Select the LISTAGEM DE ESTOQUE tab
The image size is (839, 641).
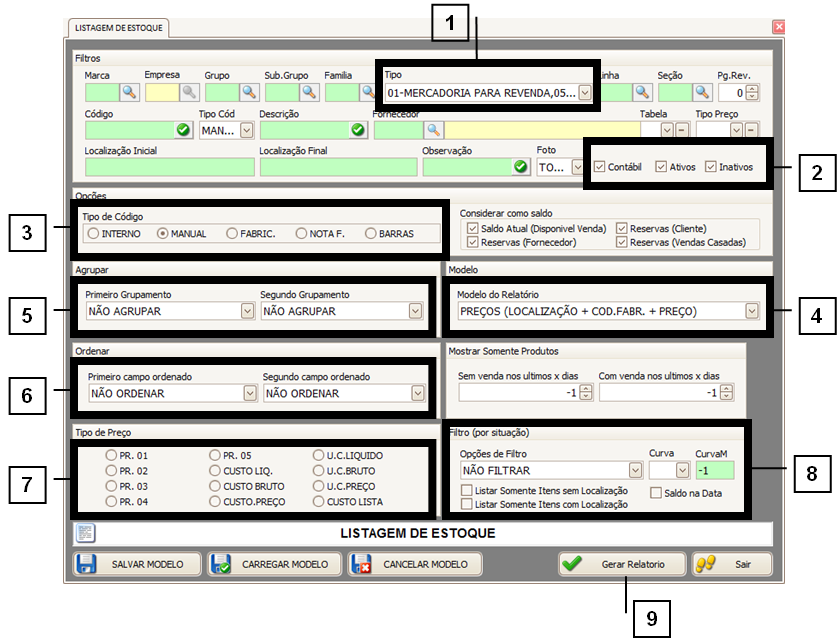118,27
